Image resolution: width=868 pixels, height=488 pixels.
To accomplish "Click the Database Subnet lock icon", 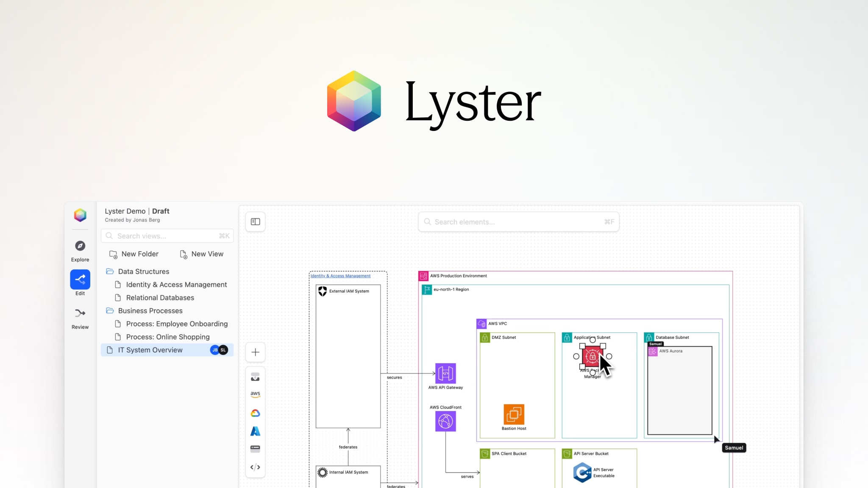I will click(x=649, y=338).
